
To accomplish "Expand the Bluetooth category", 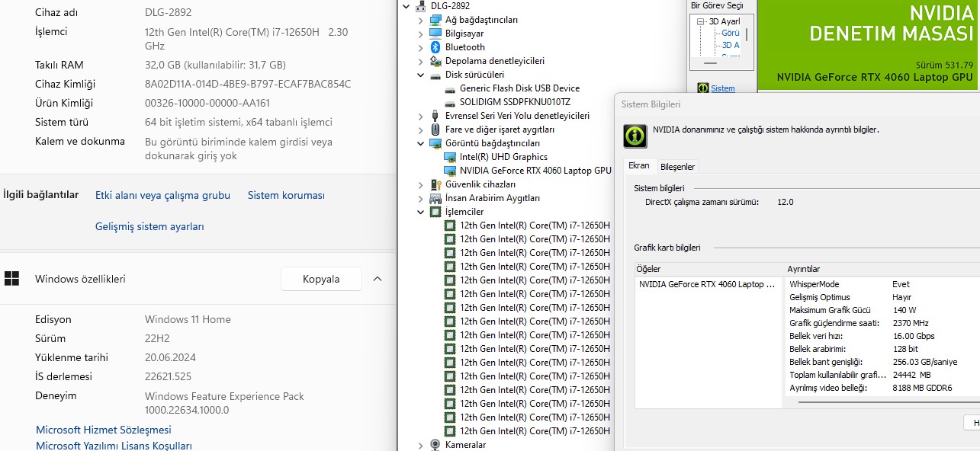I will (420, 47).
